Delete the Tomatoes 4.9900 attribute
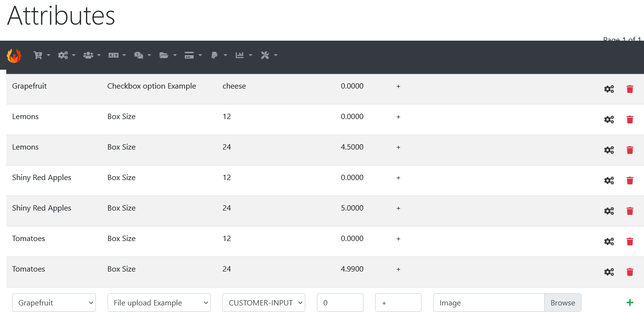This screenshot has width=644, height=318. coord(629,272)
